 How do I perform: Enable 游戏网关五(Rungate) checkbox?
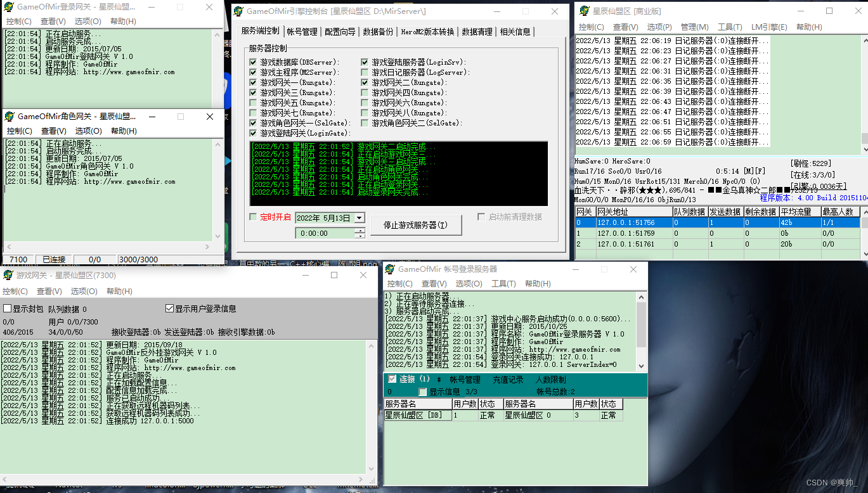click(253, 103)
